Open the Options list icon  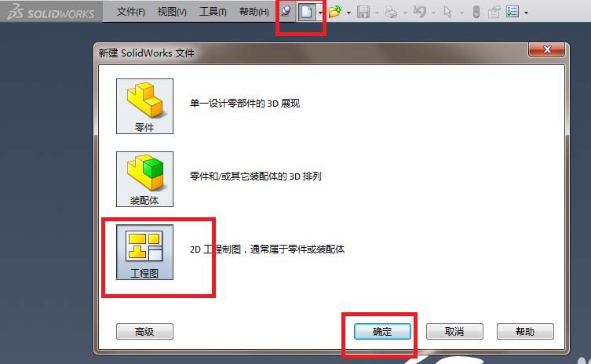click(x=513, y=12)
